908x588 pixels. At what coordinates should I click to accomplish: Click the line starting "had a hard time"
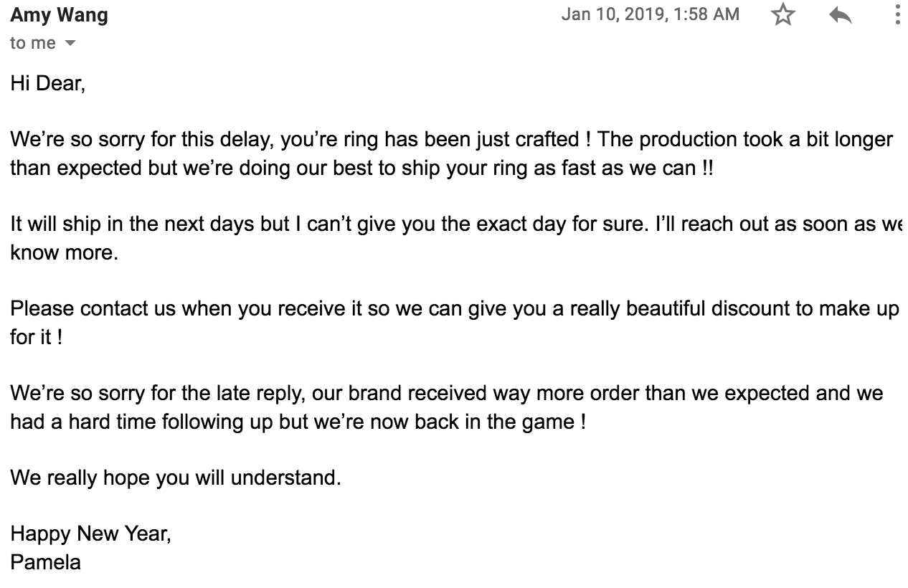298,422
